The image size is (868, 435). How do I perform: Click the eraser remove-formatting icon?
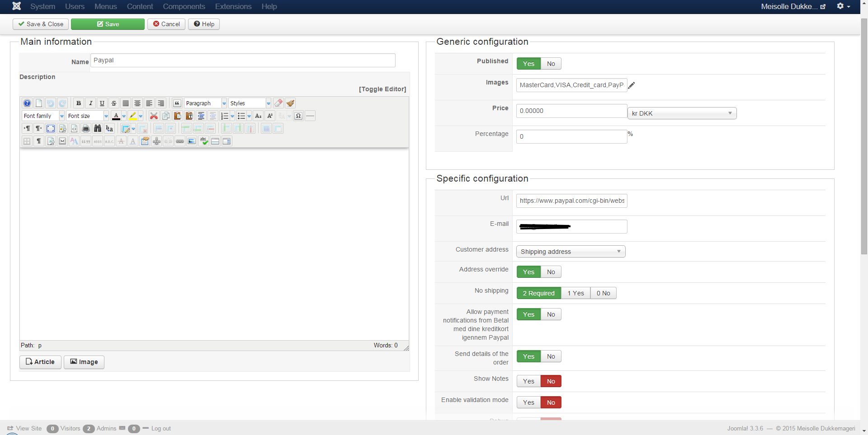278,103
